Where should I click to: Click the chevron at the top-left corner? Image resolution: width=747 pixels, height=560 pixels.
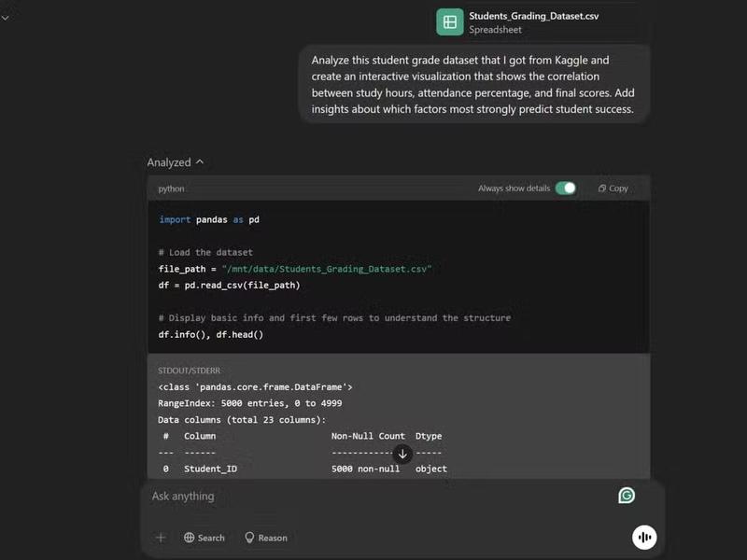[x=5, y=18]
